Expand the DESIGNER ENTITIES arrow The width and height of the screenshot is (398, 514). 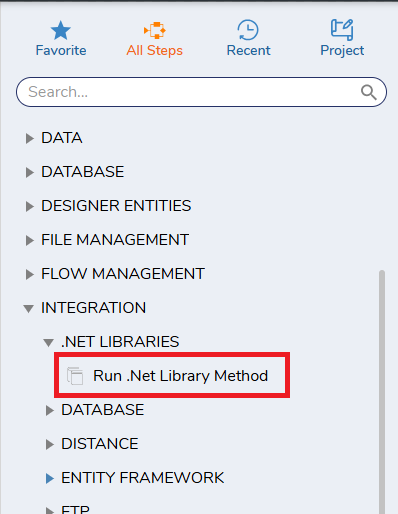click(x=30, y=206)
